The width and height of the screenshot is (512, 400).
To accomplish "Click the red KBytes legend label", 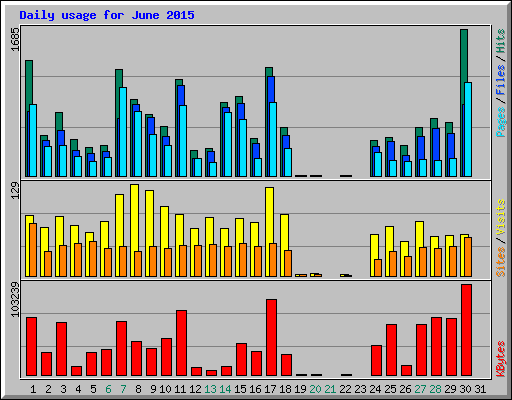I will (500, 359).
